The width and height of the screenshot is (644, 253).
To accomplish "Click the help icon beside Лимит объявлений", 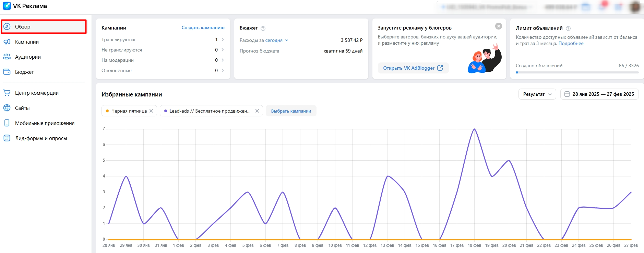I will 568,28.
